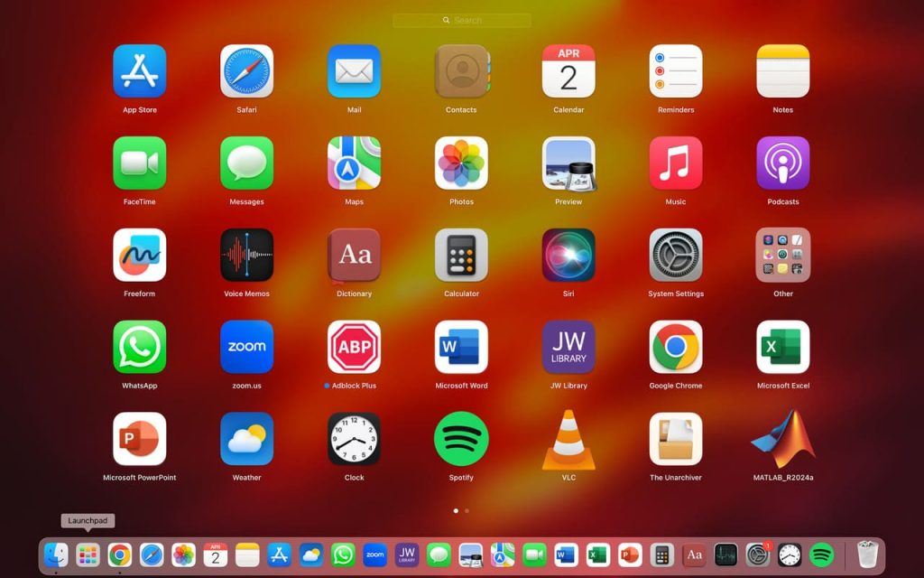Start FaceTime from the Dock
This screenshot has width=924, height=578.
click(534, 555)
